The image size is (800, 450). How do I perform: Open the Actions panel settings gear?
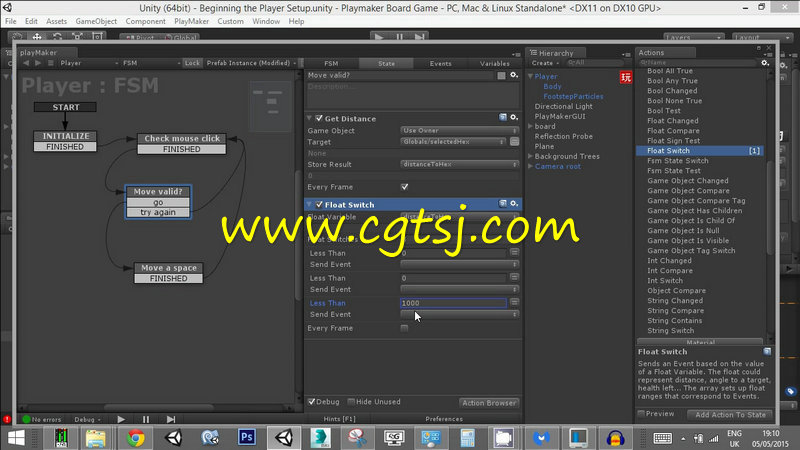[x=765, y=63]
